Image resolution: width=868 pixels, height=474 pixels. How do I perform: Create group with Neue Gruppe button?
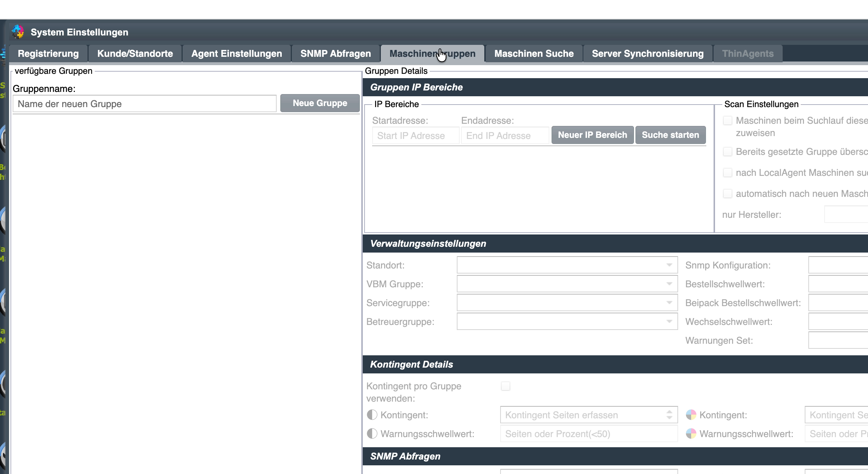point(320,103)
